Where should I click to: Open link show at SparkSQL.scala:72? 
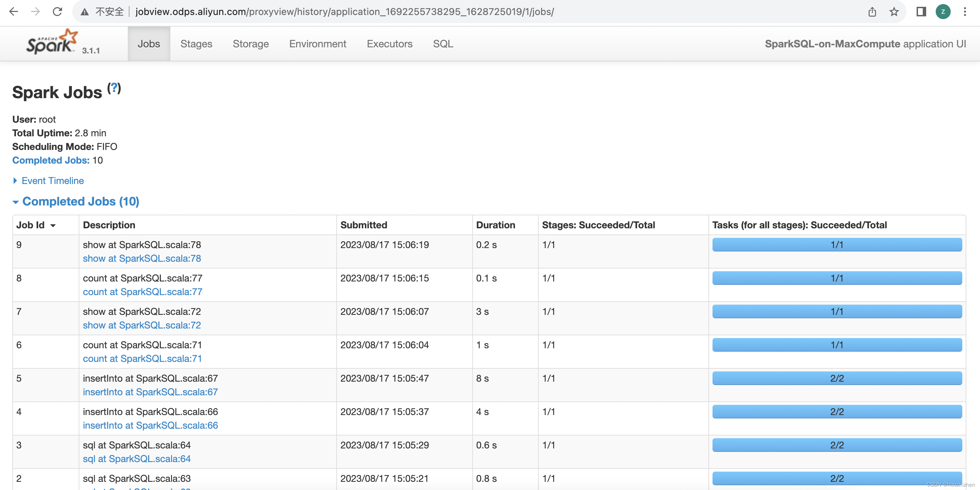point(142,325)
